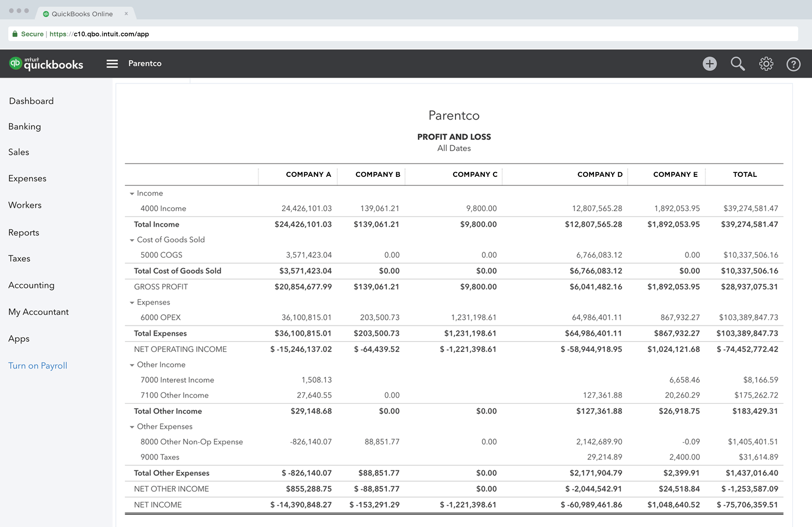This screenshot has height=527, width=812.
Task: Open My Accountant in the sidebar
Action: click(x=38, y=312)
